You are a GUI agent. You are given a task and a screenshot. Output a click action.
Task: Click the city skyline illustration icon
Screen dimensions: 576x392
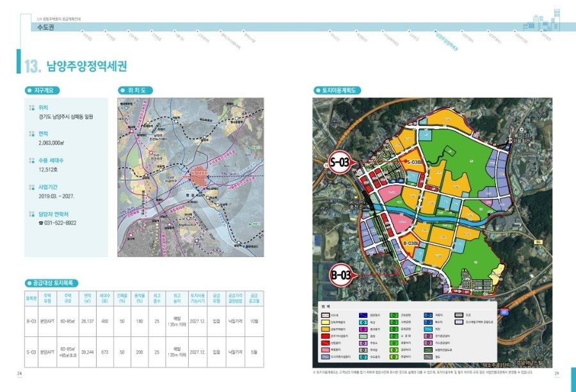541,20
